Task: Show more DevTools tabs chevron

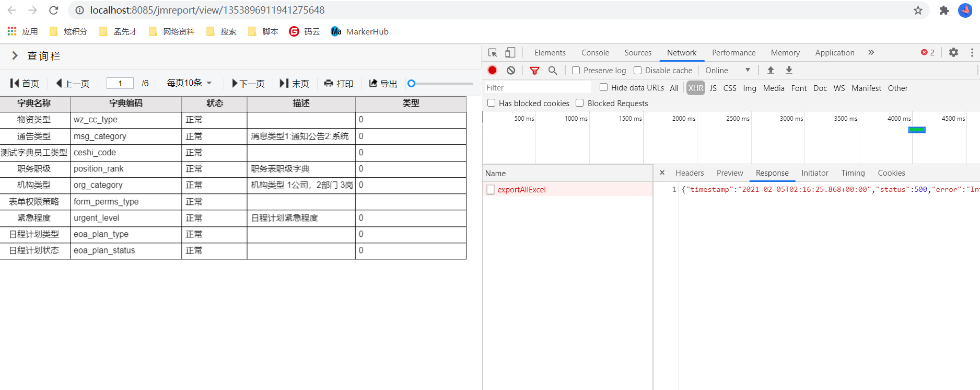Action: point(871,52)
